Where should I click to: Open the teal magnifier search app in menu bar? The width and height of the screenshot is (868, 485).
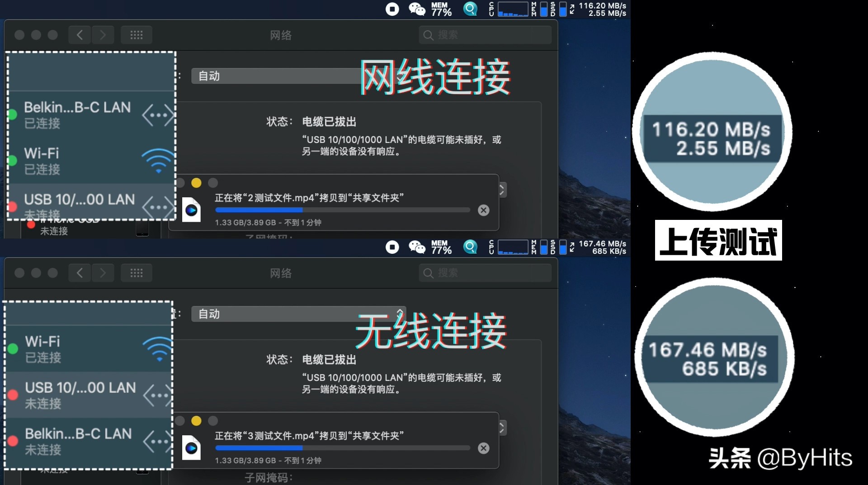pos(470,9)
